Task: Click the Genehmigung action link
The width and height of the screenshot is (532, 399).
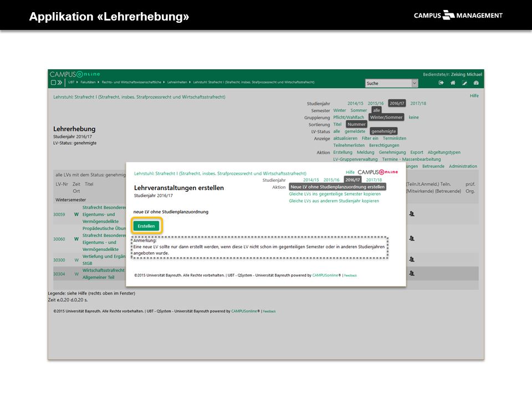Action: click(x=392, y=152)
